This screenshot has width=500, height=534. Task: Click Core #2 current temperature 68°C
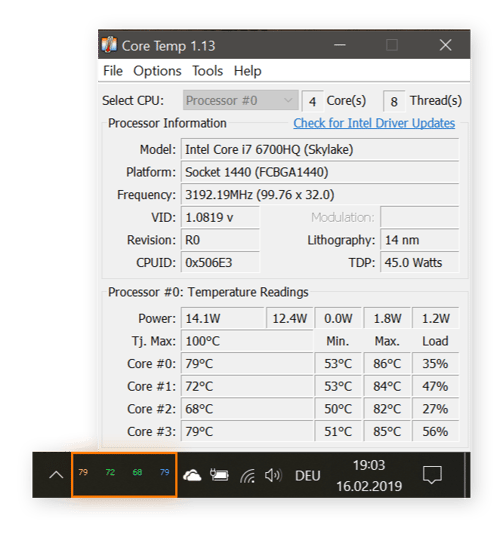pos(247,409)
